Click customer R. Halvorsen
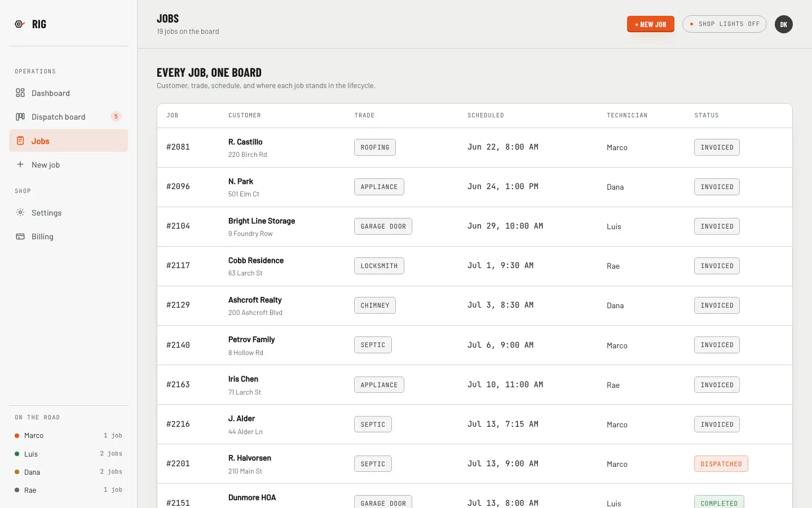This screenshot has width=812, height=508. [x=250, y=458]
